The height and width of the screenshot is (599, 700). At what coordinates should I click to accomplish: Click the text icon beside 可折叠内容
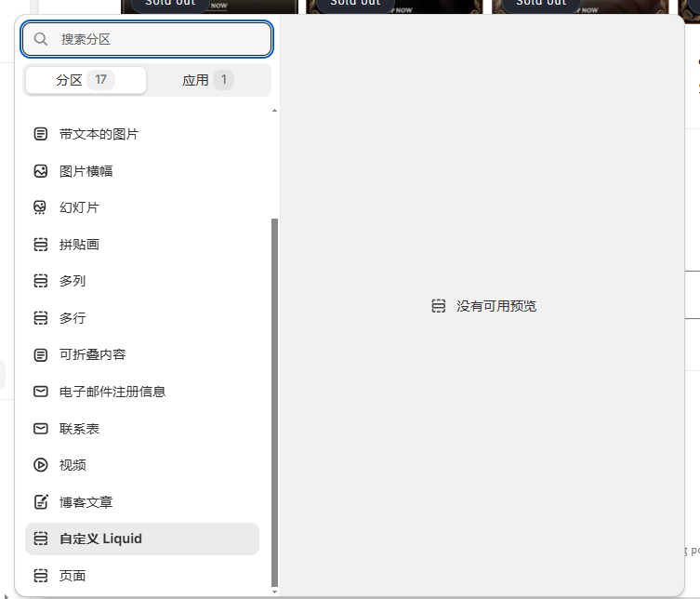coord(41,355)
